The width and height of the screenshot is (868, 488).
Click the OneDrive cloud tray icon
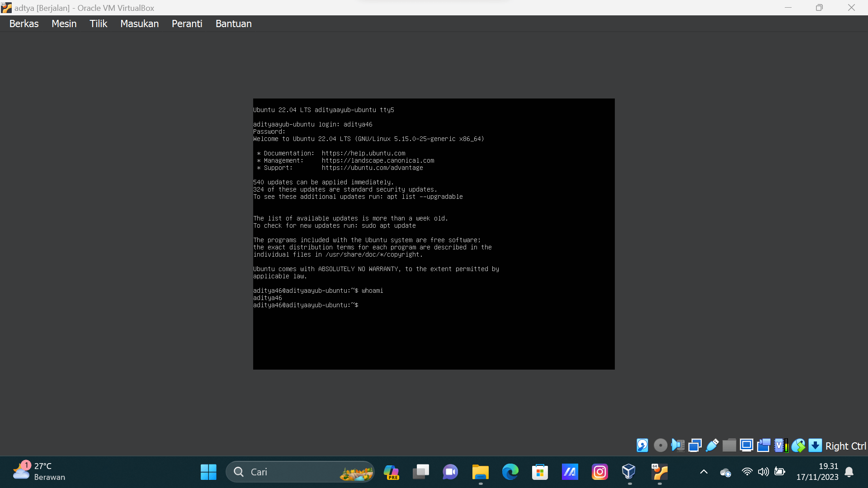click(726, 473)
